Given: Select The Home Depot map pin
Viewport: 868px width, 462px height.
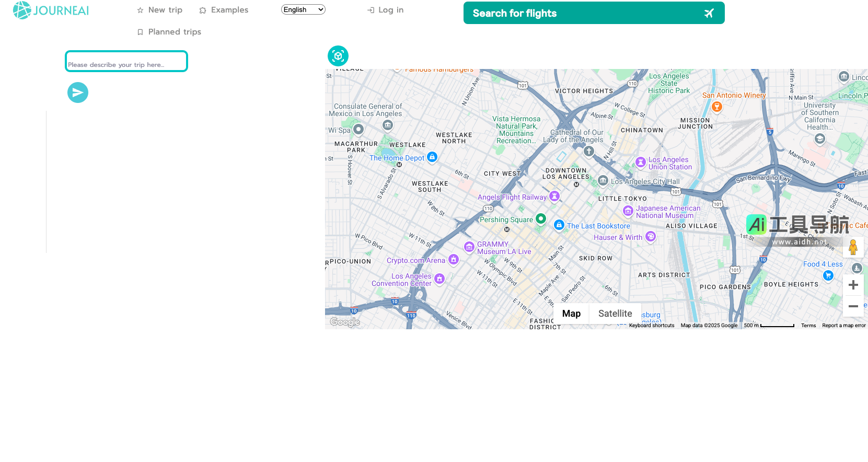Looking at the screenshot, I should point(432,157).
